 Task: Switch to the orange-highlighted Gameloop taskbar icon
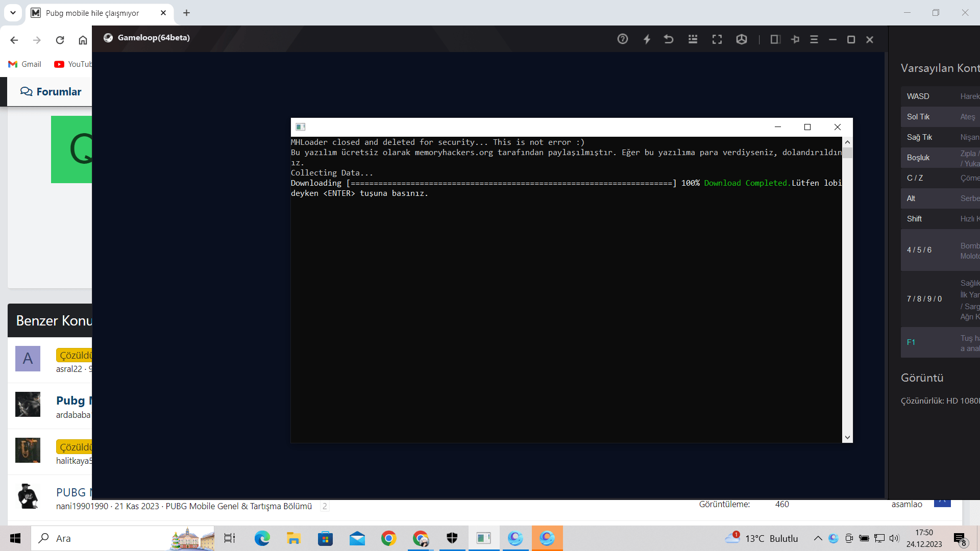coord(547,538)
